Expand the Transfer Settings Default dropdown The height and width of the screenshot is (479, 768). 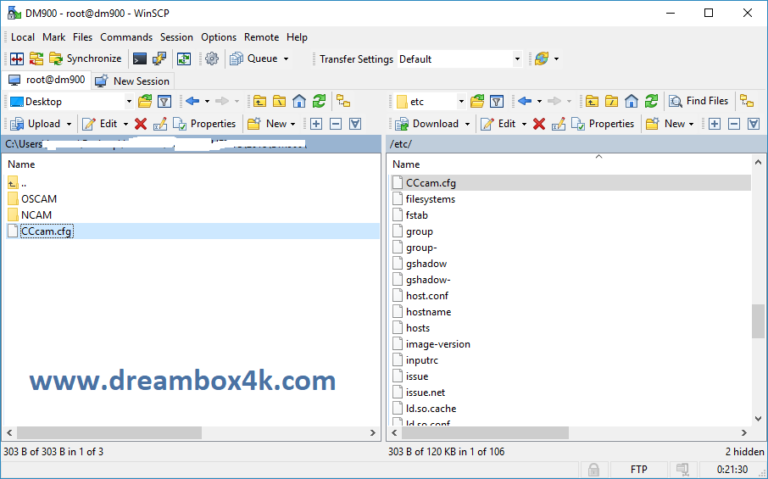click(x=517, y=59)
